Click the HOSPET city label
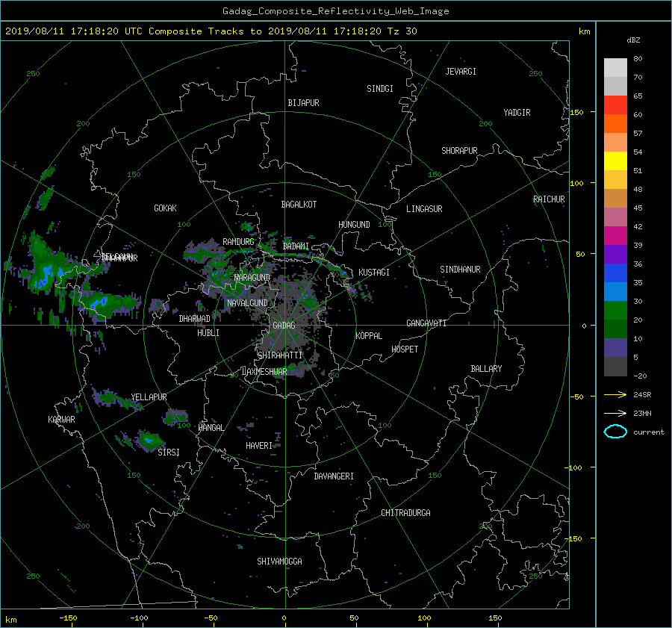The height and width of the screenshot is (628, 672). tap(405, 349)
